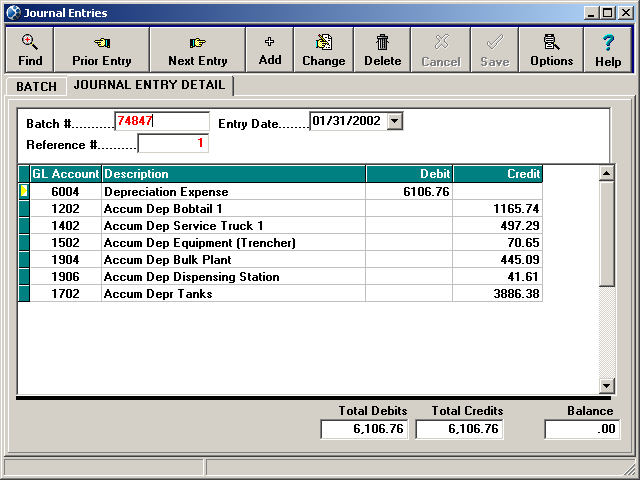Viewport: 640px width, 480px height.
Task: Click the Description column header
Action: pyautogui.click(x=233, y=174)
